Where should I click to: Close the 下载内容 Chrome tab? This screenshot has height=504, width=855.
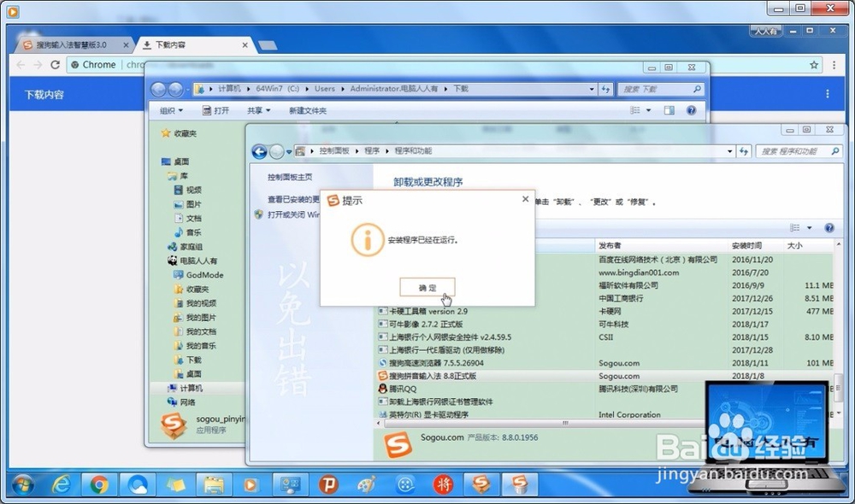[245, 45]
